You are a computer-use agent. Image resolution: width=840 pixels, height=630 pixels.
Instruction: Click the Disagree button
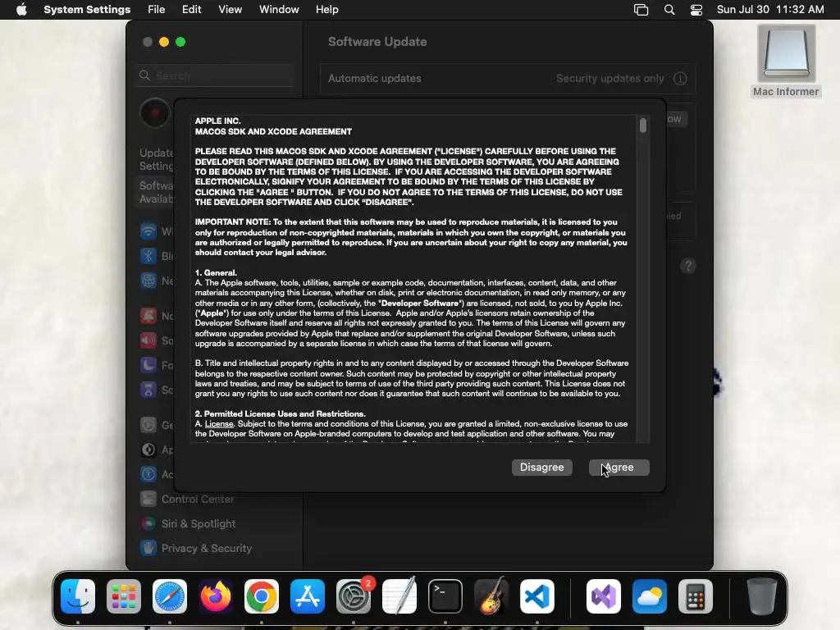point(541,467)
